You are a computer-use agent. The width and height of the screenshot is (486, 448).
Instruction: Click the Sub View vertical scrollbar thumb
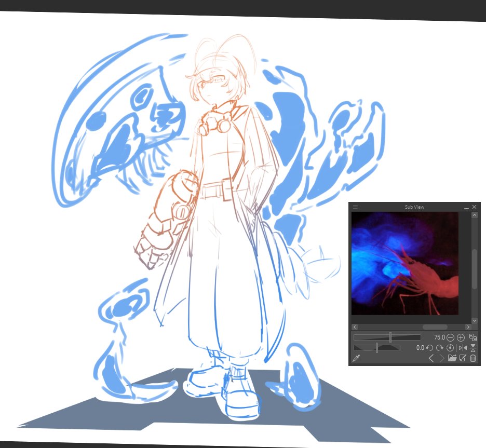point(475,268)
